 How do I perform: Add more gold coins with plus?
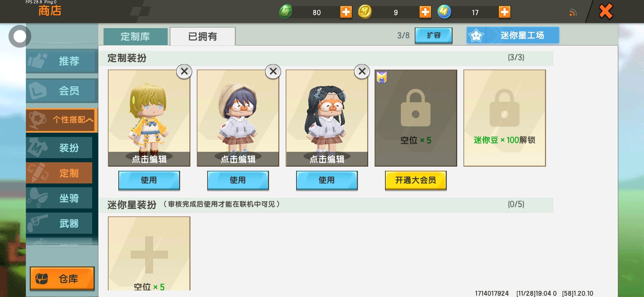pyautogui.click(x=425, y=12)
